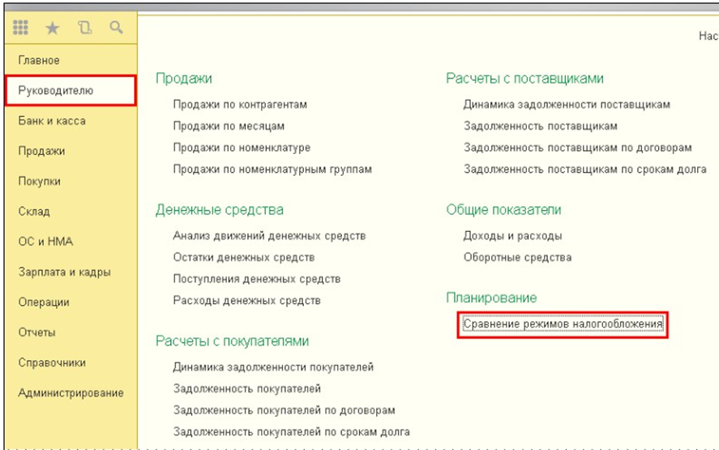Open Доходы и расходы report
The width and height of the screenshot is (719, 450).
pyautogui.click(x=513, y=236)
